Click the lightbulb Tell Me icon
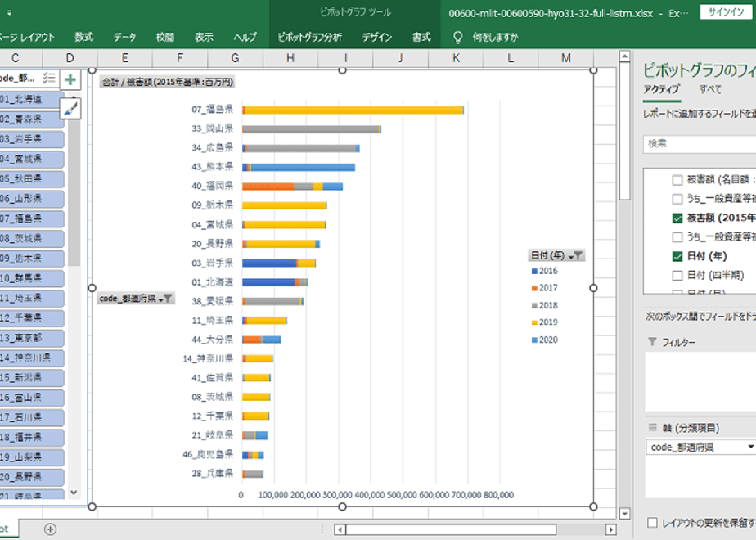Viewport: 756px width, 540px height. point(457,37)
